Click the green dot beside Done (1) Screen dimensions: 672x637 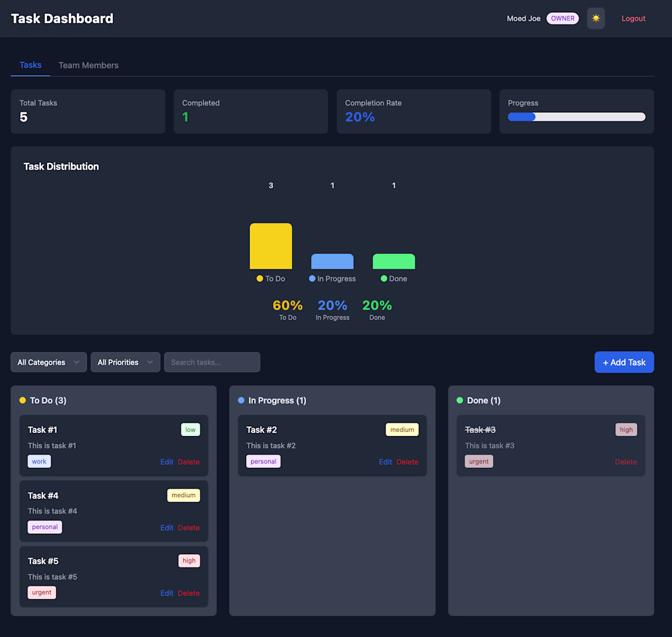(x=460, y=400)
